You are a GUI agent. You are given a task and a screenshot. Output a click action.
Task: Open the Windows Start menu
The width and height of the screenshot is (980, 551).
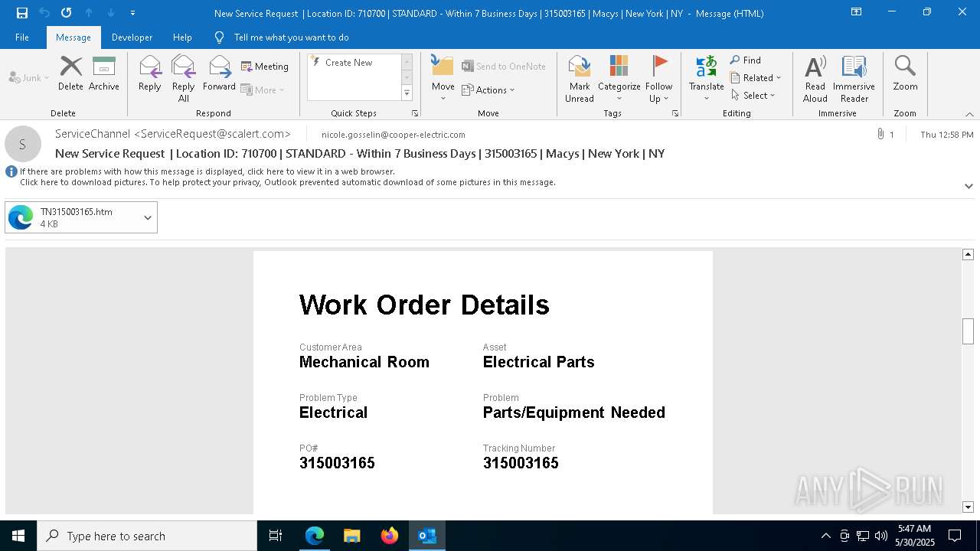pos(18,536)
